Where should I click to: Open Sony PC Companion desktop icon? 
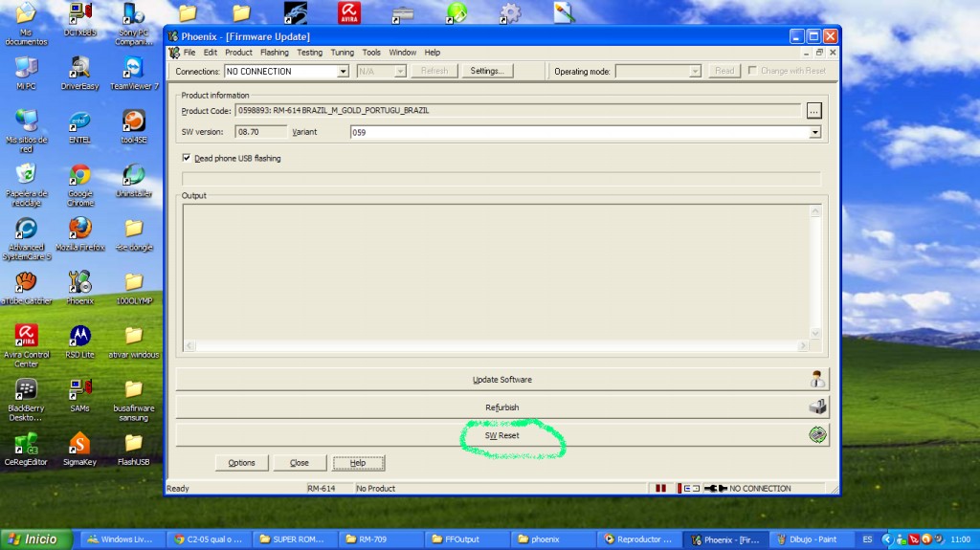pos(134,24)
